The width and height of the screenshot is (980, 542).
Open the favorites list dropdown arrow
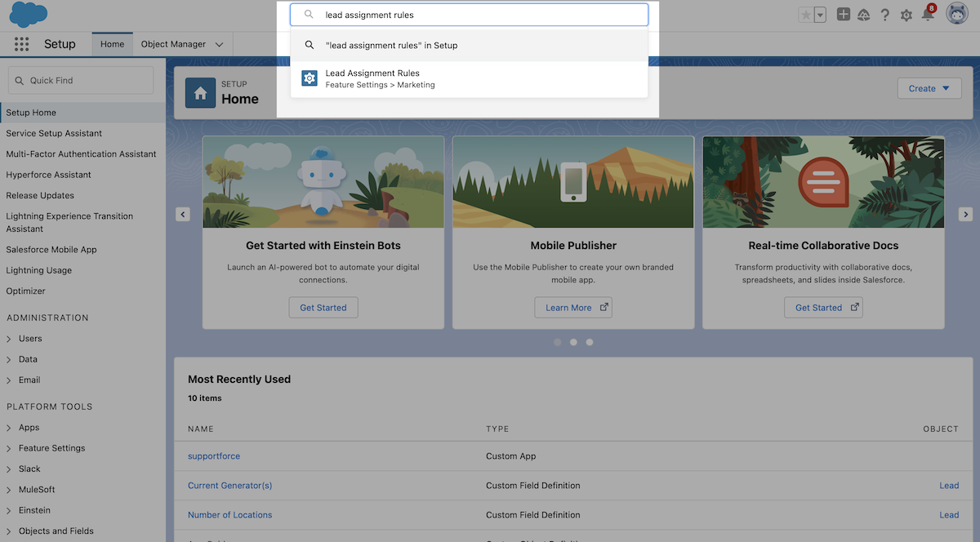click(819, 14)
